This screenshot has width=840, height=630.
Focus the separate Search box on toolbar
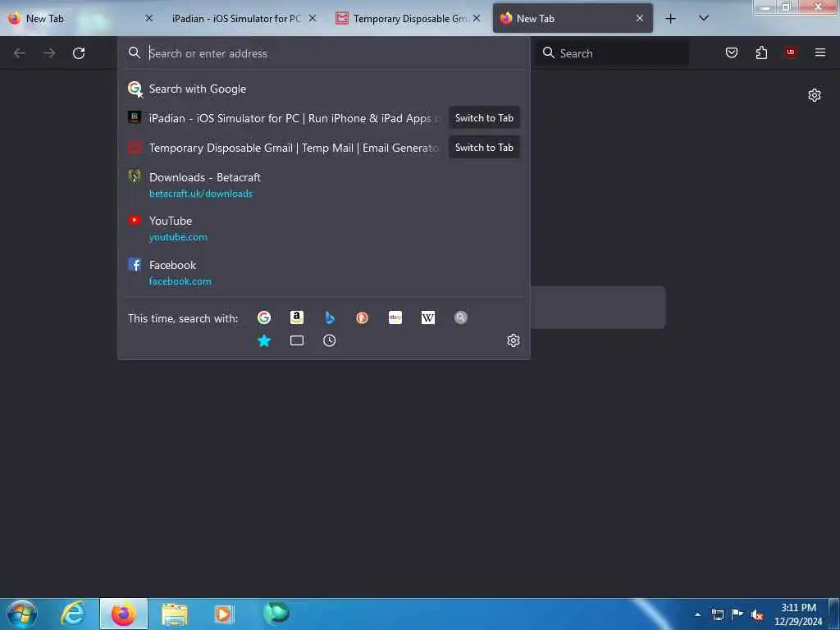(x=612, y=53)
